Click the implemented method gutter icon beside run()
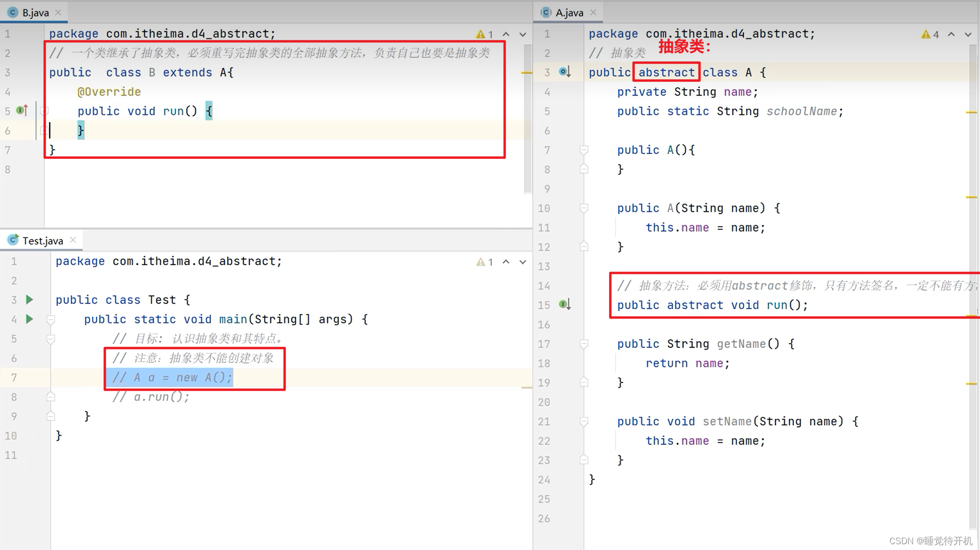The height and width of the screenshot is (550, 980). [565, 304]
